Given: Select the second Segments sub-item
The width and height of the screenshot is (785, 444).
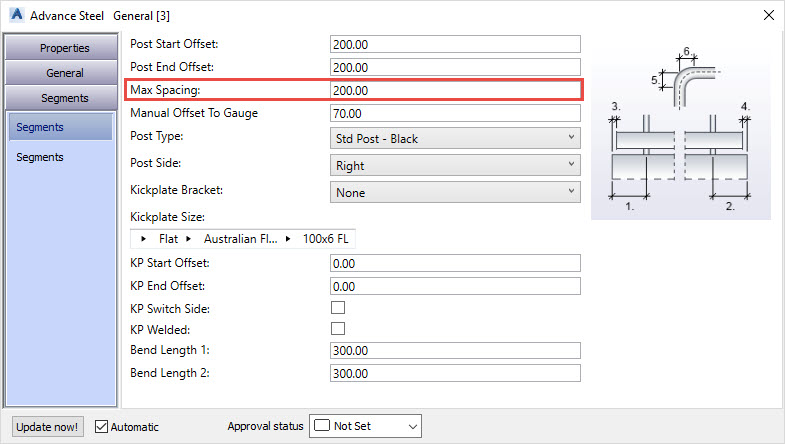Looking at the screenshot, I should [40, 157].
